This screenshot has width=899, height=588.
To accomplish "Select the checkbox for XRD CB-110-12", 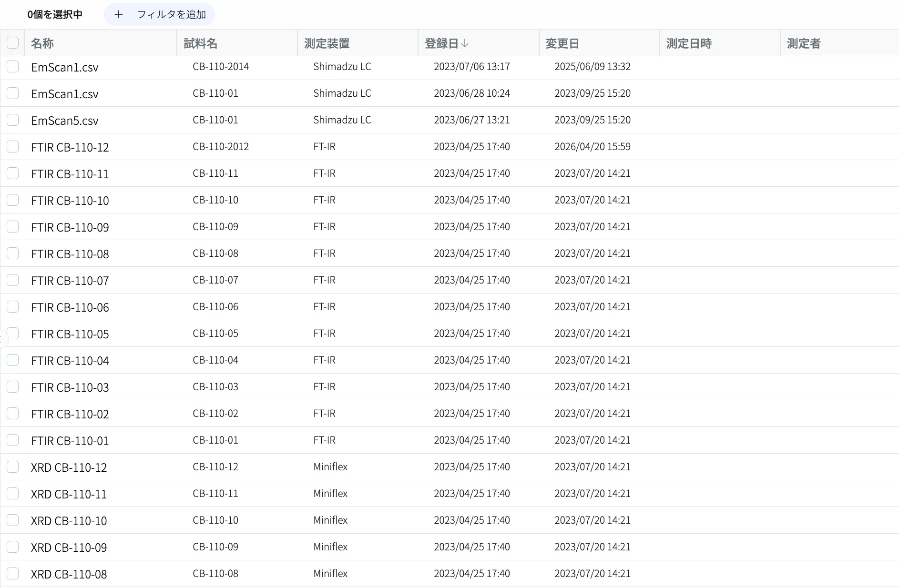I will point(13,467).
